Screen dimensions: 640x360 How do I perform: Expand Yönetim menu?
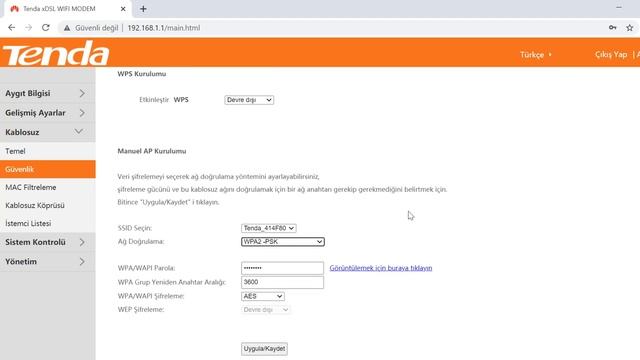click(x=48, y=261)
